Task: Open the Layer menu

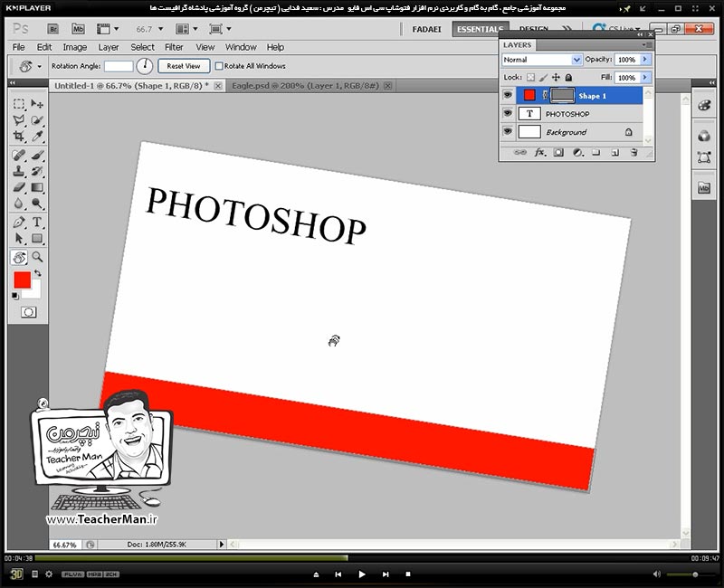Action: (109, 47)
